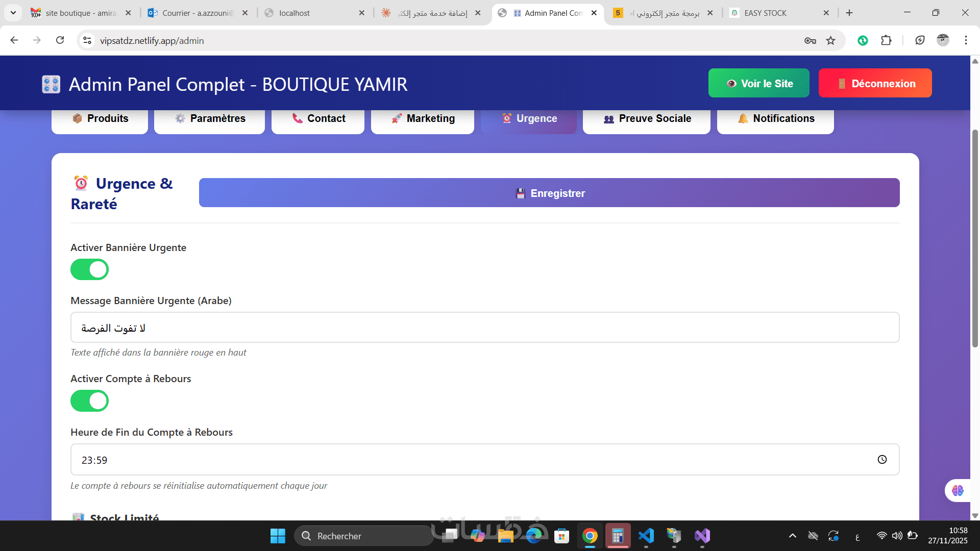Disable the Activer Bannière Urgente toggle
Viewport: 980px width, 551px height.
pos(90,269)
